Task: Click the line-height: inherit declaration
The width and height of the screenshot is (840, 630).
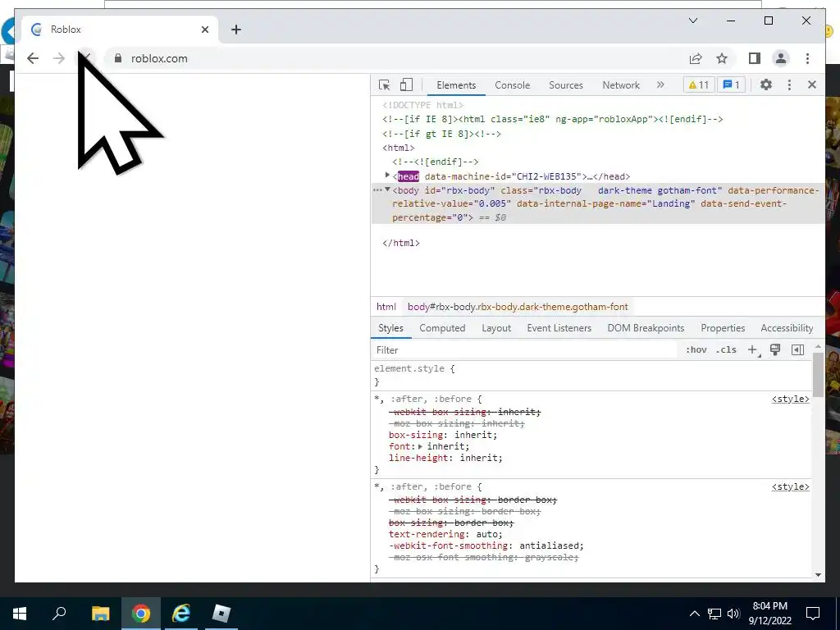Action: [x=445, y=458]
